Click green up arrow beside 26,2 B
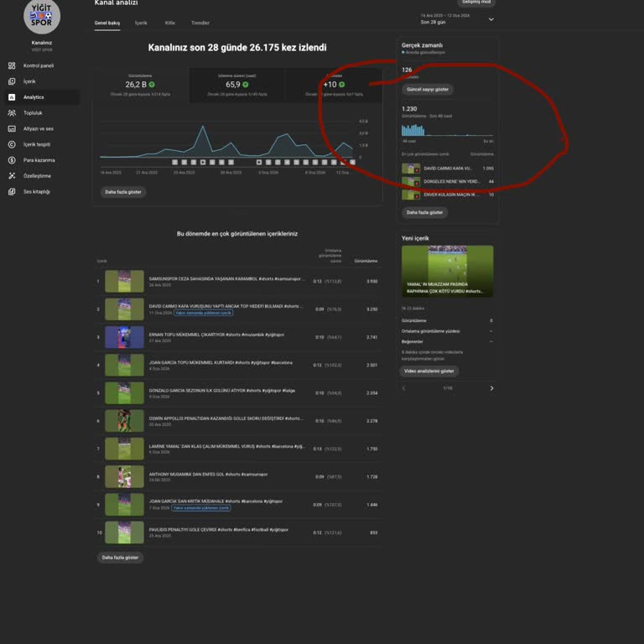This screenshot has height=644, width=644. coord(152,85)
